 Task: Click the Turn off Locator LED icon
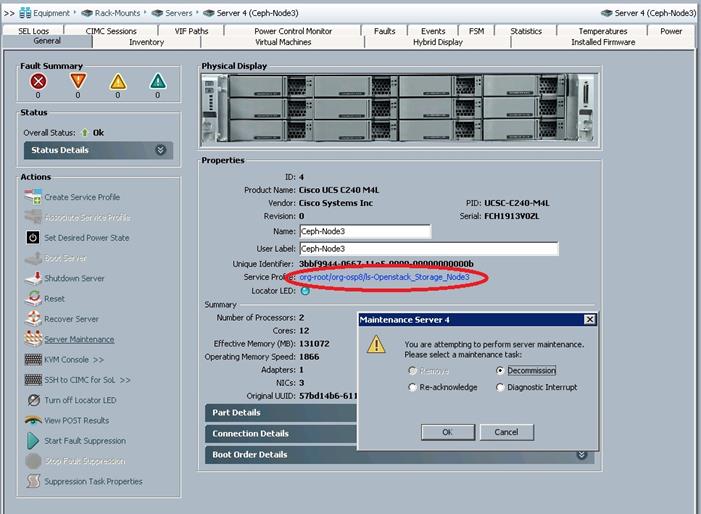point(34,400)
